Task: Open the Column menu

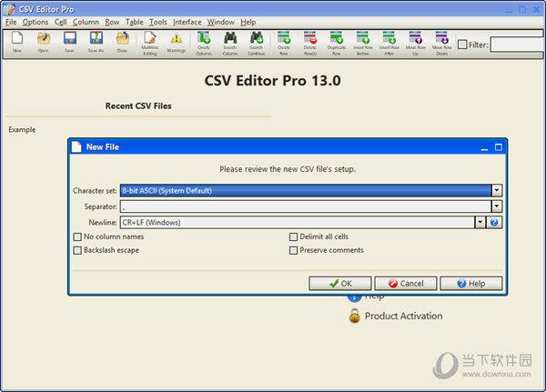Action: (86, 22)
